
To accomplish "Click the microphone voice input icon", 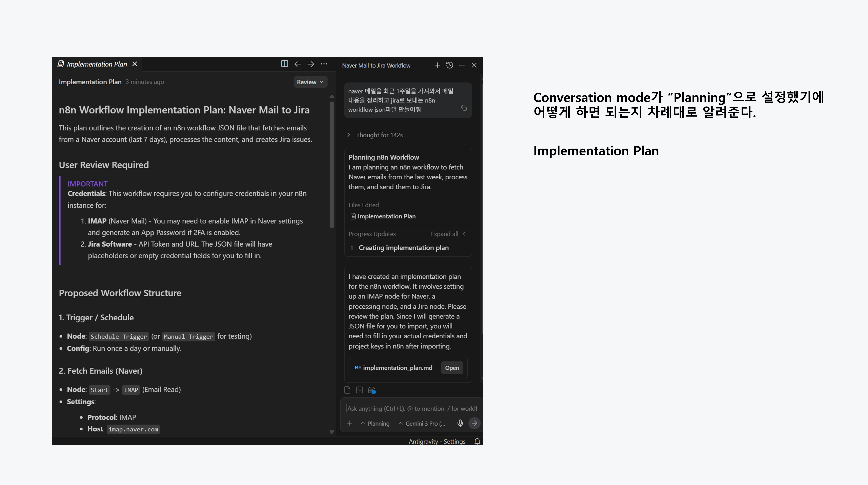I will click(x=460, y=423).
